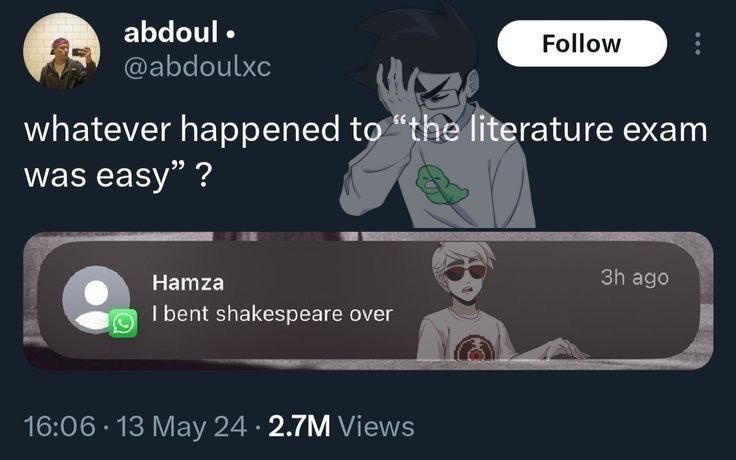Click the green ghost logo on the shirt
736x460 pixels.
pos(440,185)
